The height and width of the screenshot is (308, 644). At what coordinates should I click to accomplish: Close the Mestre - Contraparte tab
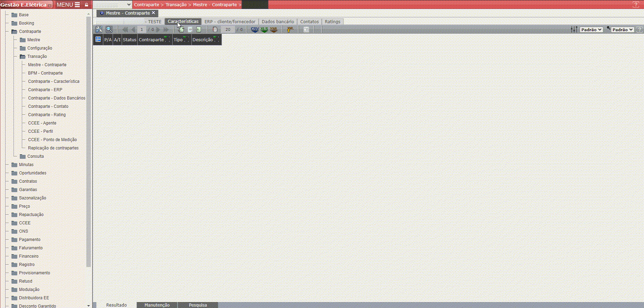pos(154,13)
